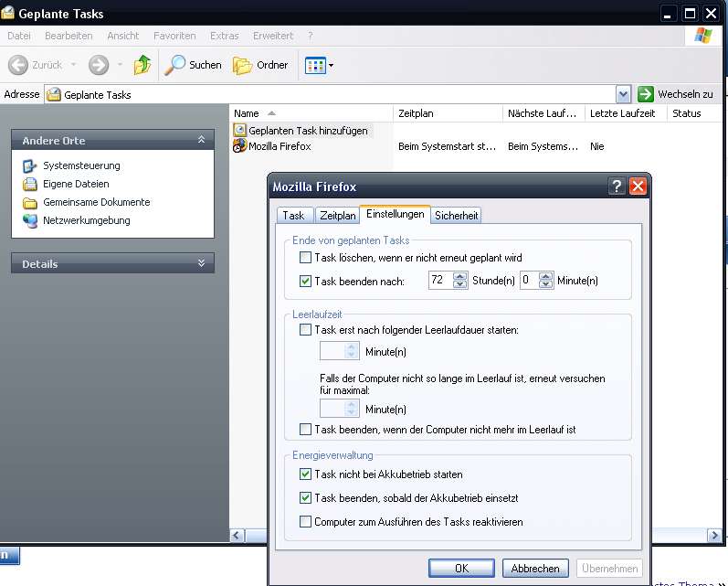This screenshot has height=586, width=728.
Task: Sort by Letzte Laufzeit column header
Action: [x=626, y=113]
